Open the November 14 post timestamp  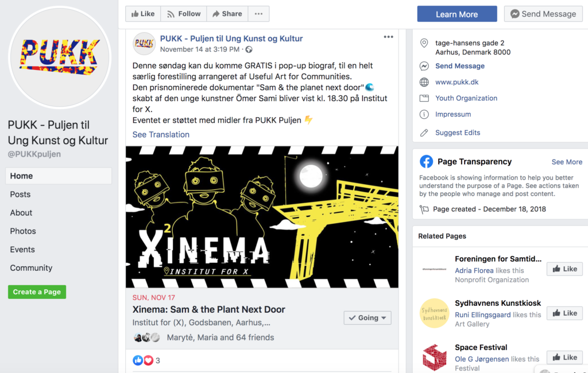click(199, 49)
